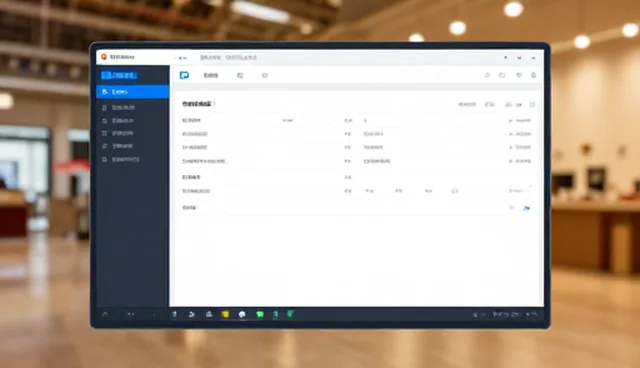Click the green square icon in panel header
This screenshot has height=368, width=640.
[x=532, y=104]
